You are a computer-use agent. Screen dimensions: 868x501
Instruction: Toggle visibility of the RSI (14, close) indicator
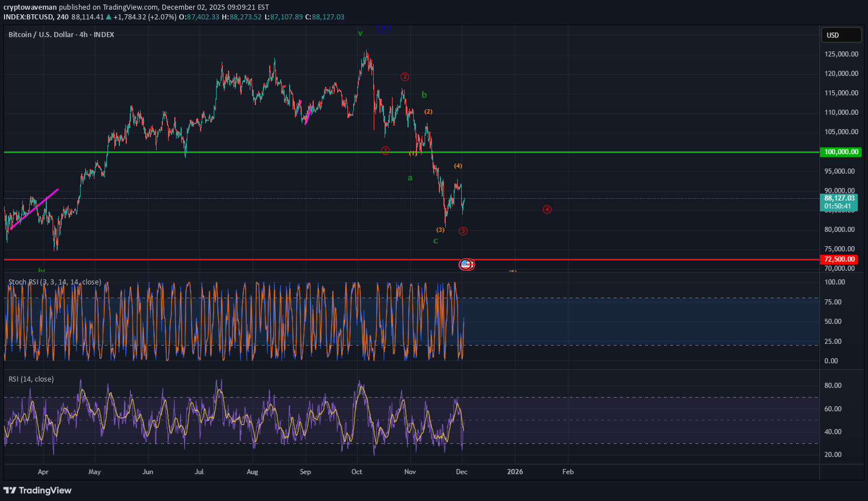click(30, 379)
